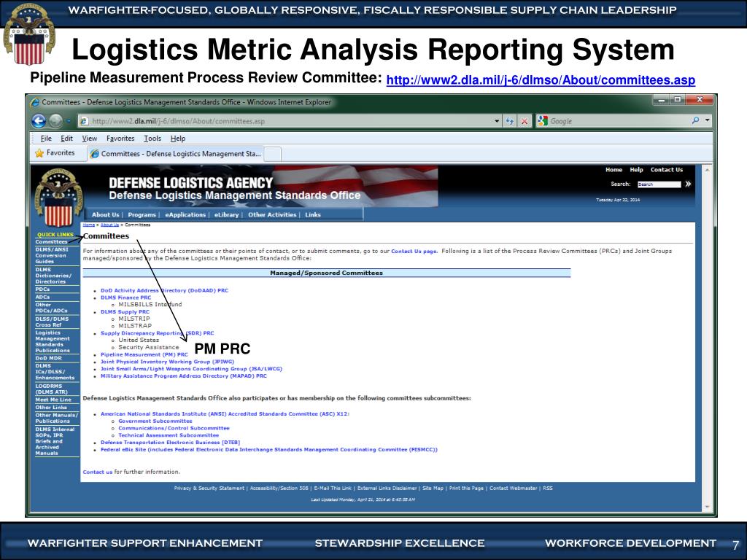This screenshot has width=747, height=560.
Task: Click the RSS footer link
Action: click(548, 489)
